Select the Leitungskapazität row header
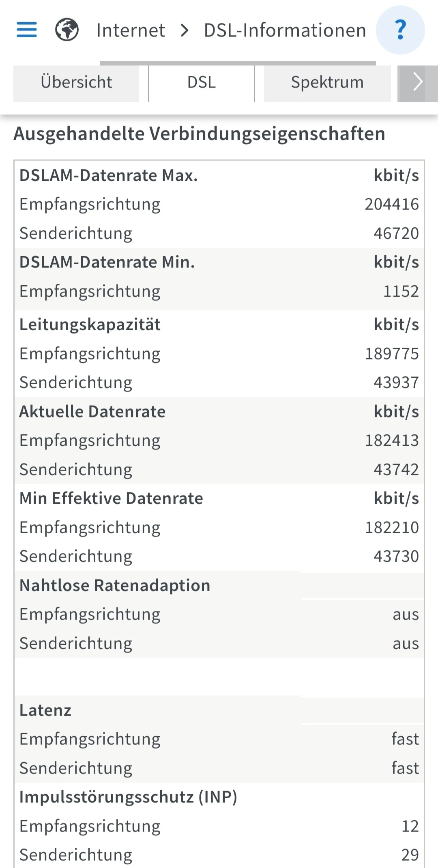438x868 pixels. (x=90, y=325)
